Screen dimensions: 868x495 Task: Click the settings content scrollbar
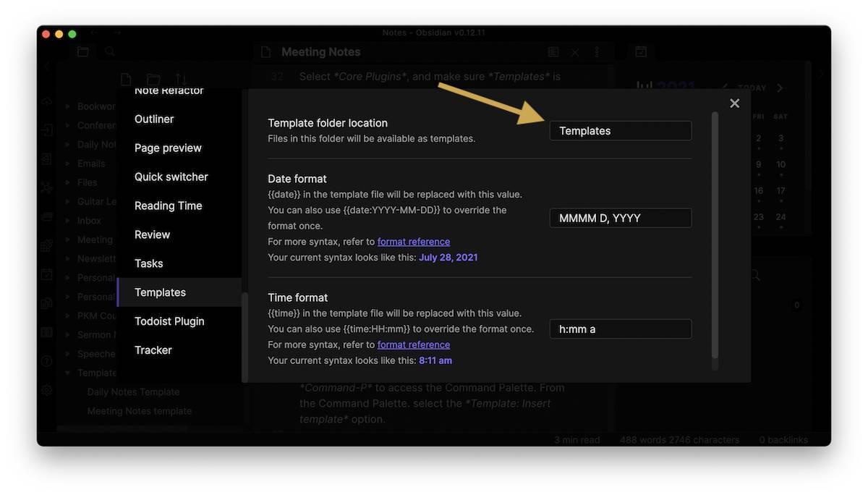click(x=715, y=235)
